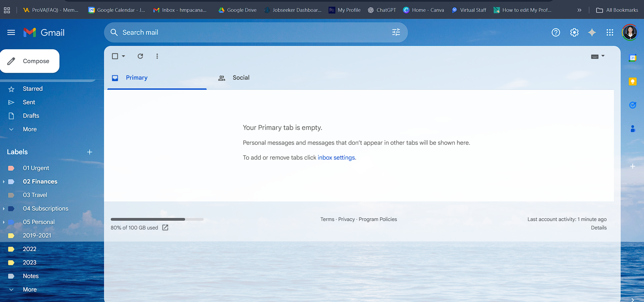Show search options filter icon
The height and width of the screenshot is (302, 644).
396,32
